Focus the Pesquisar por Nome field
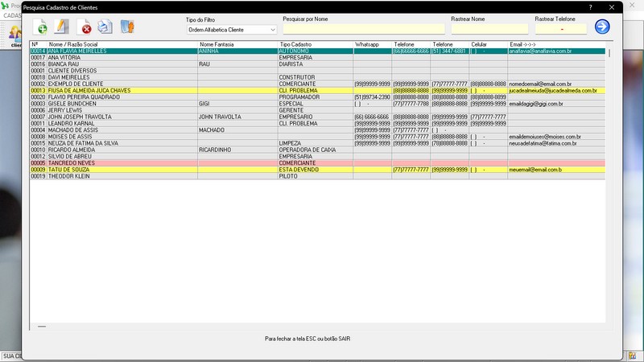 click(x=364, y=29)
